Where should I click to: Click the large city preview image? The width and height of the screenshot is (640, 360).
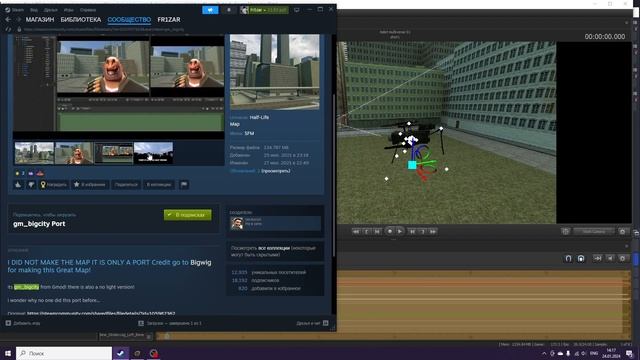coord(275,72)
